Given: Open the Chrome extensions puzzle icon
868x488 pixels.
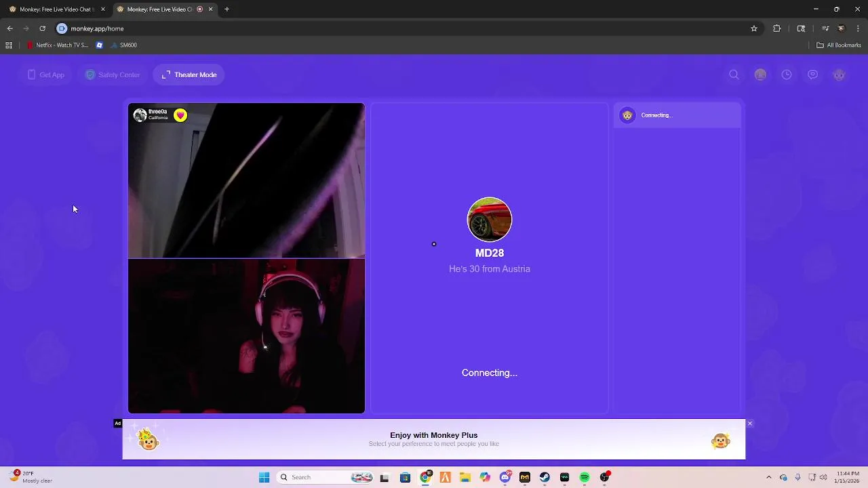Looking at the screenshot, I should point(777,28).
